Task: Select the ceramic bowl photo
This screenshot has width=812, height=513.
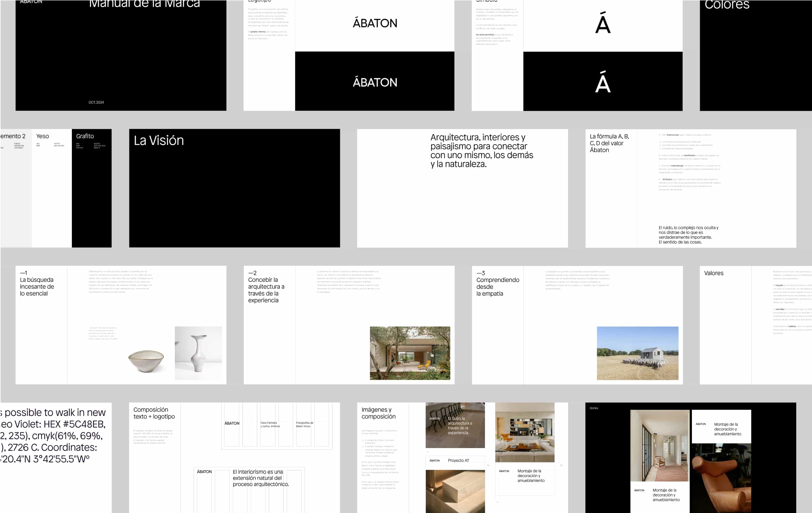Action: click(146, 361)
